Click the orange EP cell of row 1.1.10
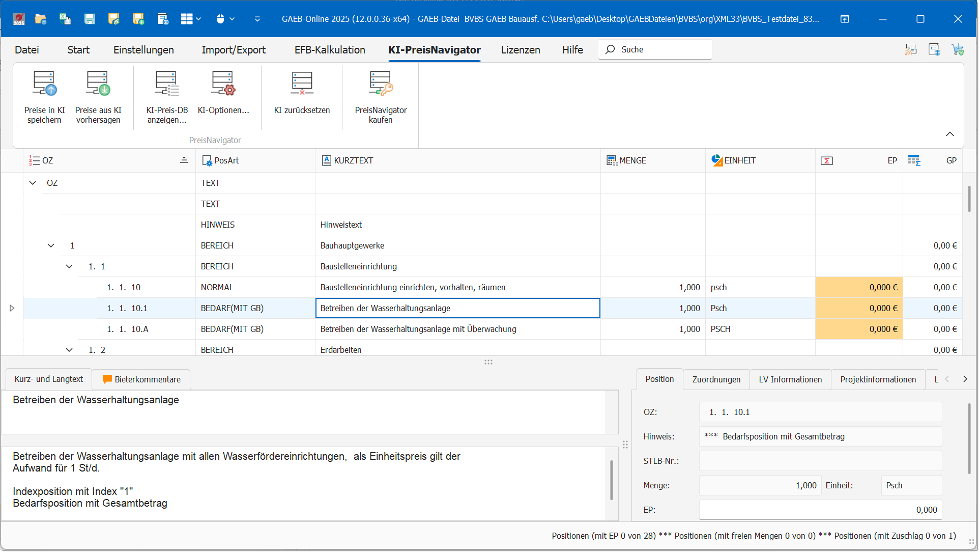Screen dimensions: 980x553 click(x=859, y=288)
